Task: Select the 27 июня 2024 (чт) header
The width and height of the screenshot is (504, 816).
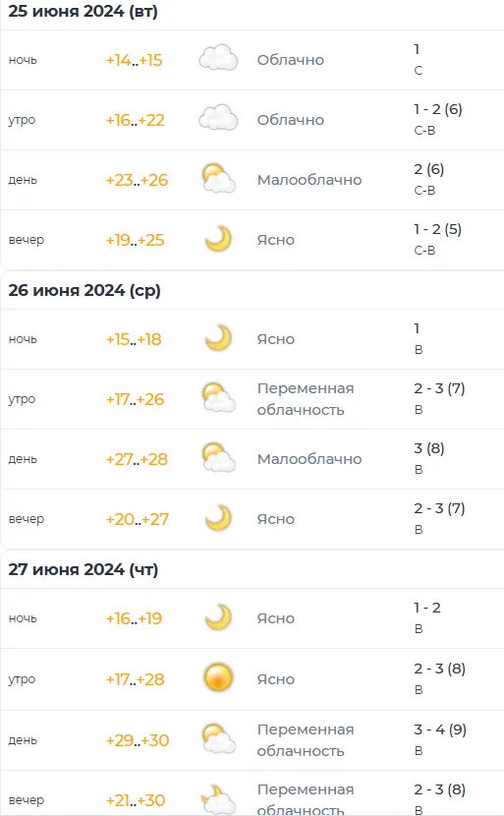Action: click(x=84, y=569)
